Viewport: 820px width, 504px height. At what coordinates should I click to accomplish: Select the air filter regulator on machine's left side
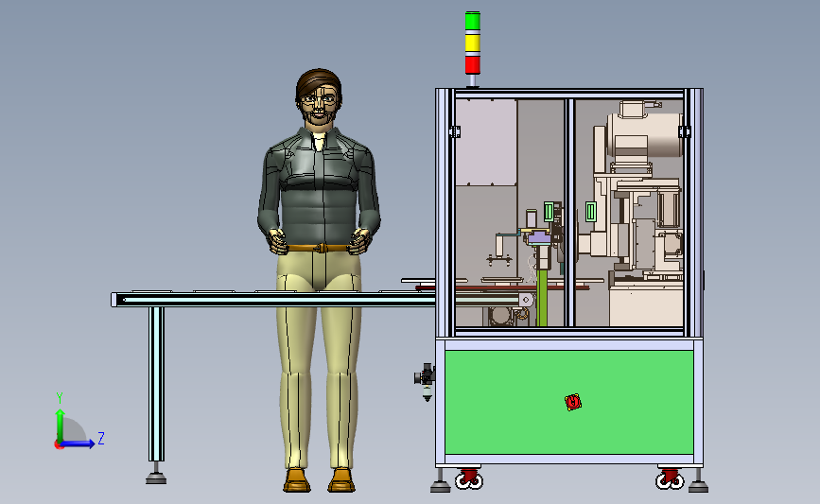pyautogui.click(x=426, y=381)
